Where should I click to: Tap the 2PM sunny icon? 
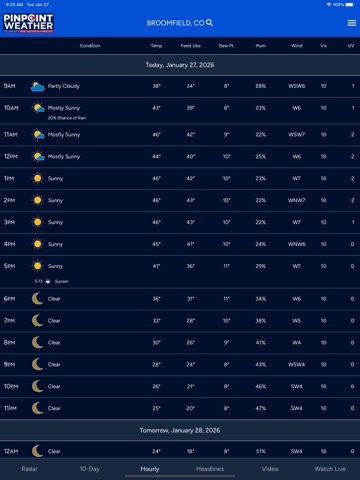(38, 200)
